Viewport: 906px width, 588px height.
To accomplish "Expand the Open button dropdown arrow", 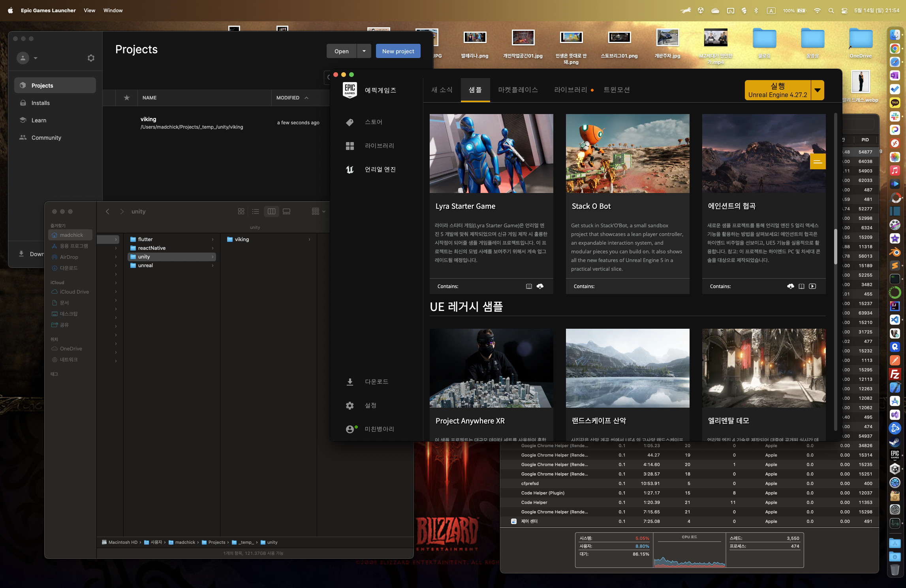I will (364, 51).
